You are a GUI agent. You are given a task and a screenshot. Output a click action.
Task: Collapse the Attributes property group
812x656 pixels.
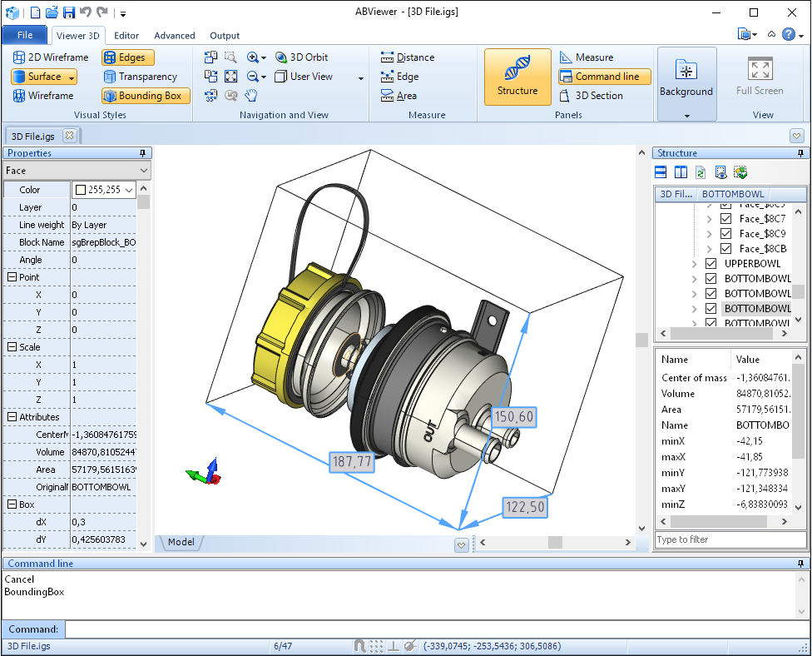coord(12,417)
